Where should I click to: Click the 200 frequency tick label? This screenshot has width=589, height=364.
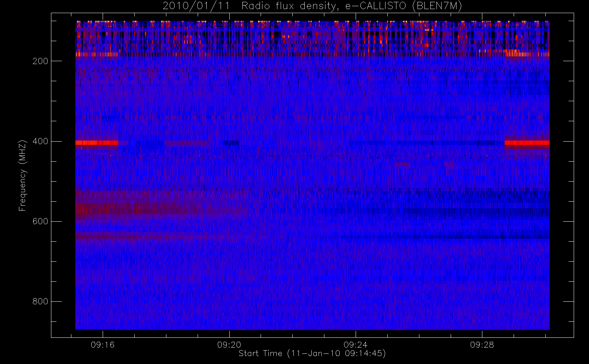[x=40, y=61]
